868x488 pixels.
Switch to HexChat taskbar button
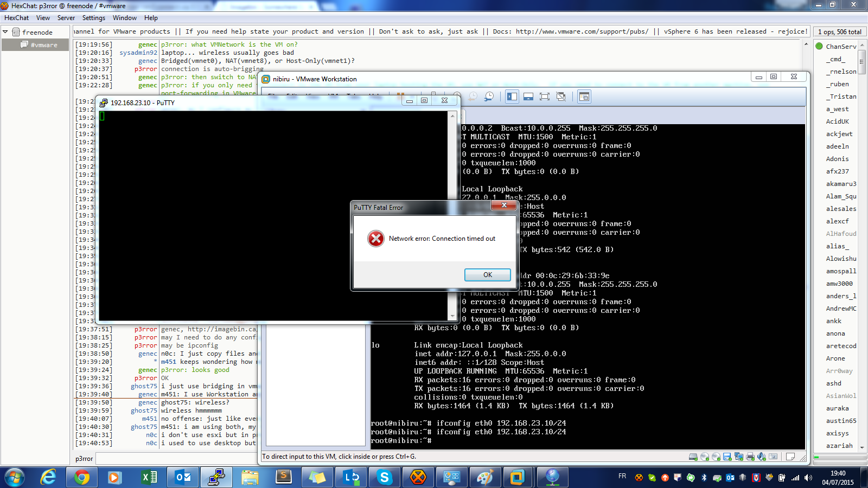point(418,478)
